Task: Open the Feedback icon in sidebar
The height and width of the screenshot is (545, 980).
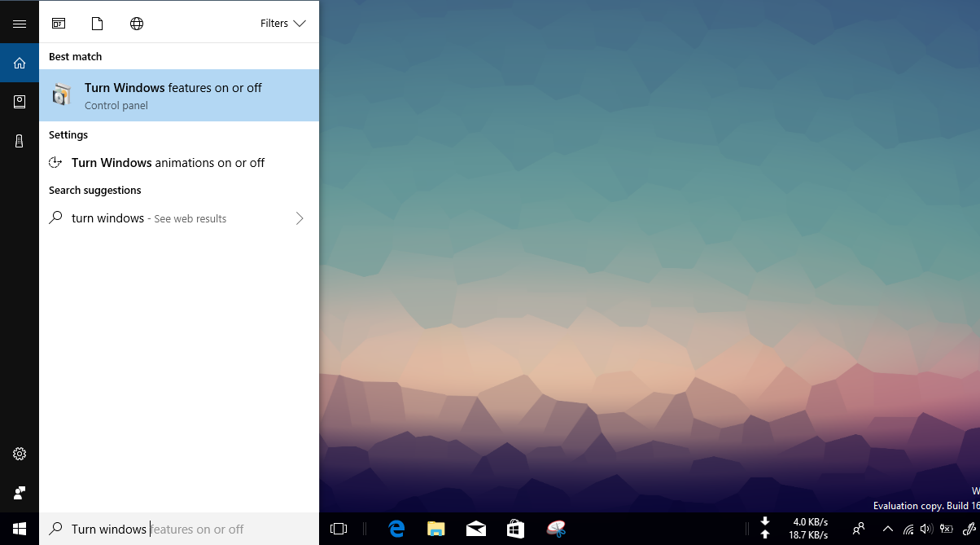Action: pyautogui.click(x=20, y=493)
